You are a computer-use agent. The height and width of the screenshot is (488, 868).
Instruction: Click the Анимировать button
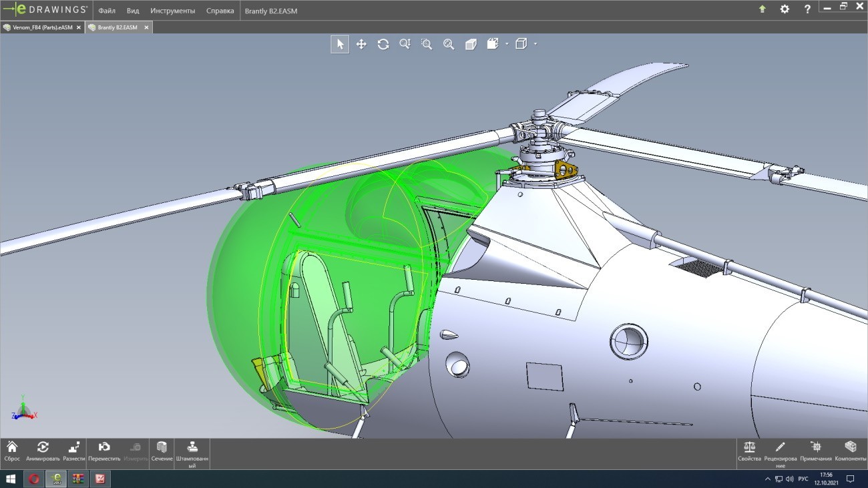pos(43,451)
